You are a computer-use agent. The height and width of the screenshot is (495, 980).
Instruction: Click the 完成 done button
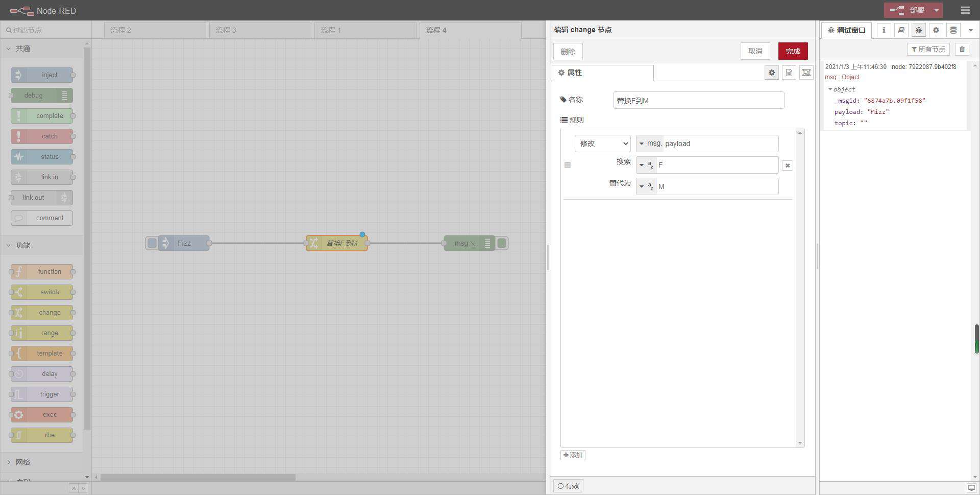[x=793, y=51]
